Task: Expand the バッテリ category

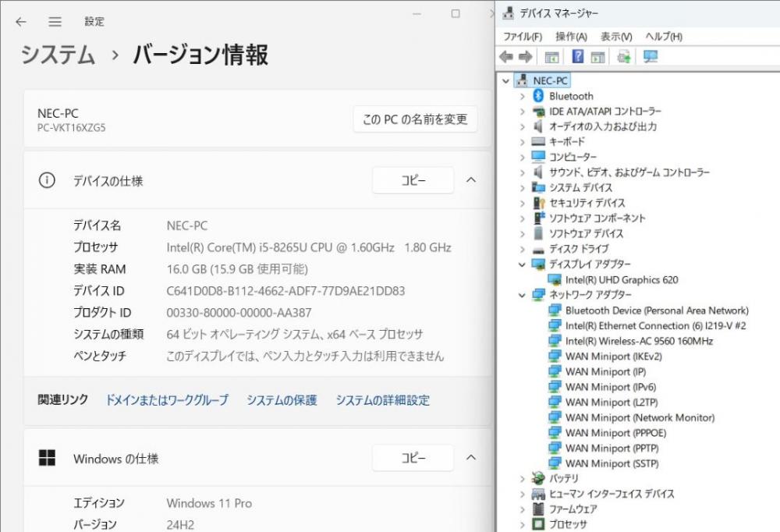Action: coord(523,479)
